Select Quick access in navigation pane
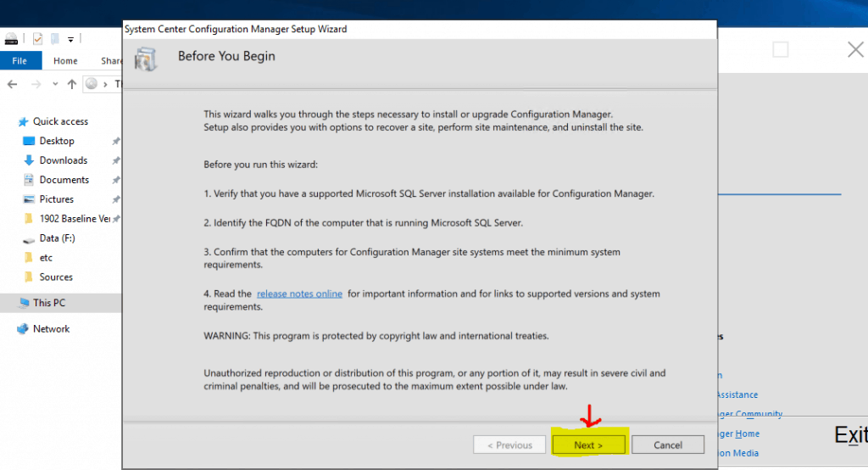 [x=60, y=121]
